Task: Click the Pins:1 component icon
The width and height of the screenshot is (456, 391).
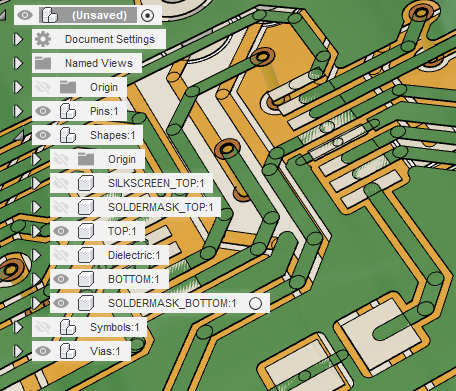Action: point(68,111)
